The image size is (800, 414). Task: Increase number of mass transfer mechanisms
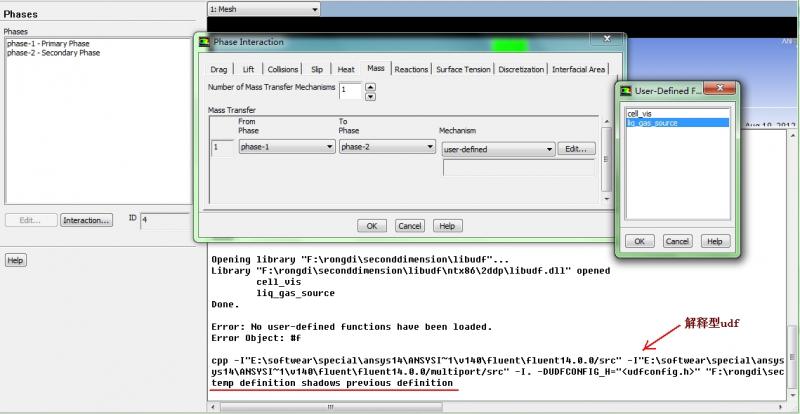click(x=371, y=86)
